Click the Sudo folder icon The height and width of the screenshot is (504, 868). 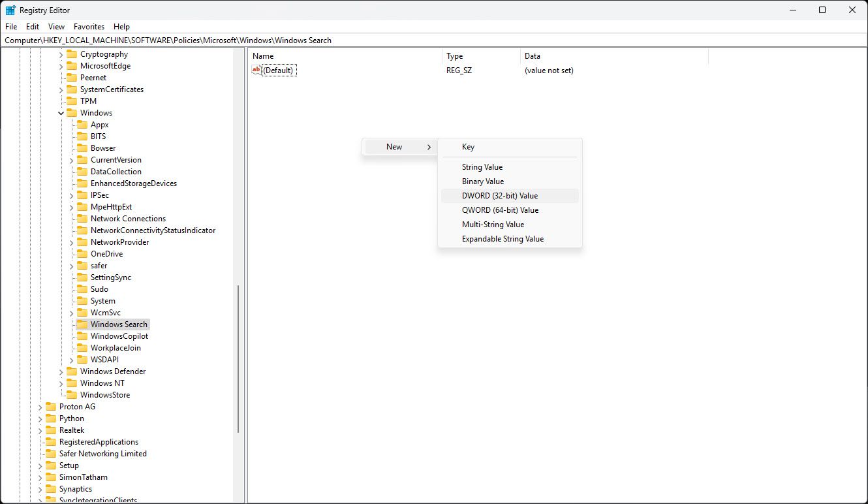tap(82, 289)
